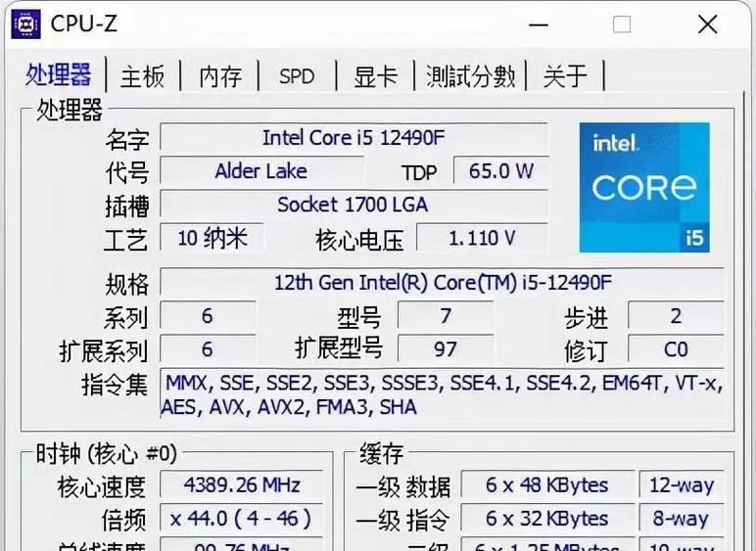Open the 測試分數 benchmark tab
756x551 pixels.
(x=471, y=76)
